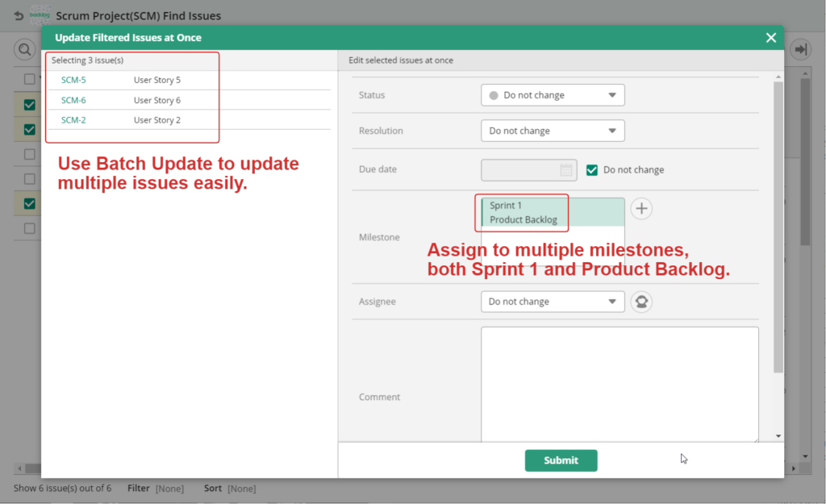Select Product Backlog in Milestone list
This screenshot has height=504, width=826.
[524, 220]
